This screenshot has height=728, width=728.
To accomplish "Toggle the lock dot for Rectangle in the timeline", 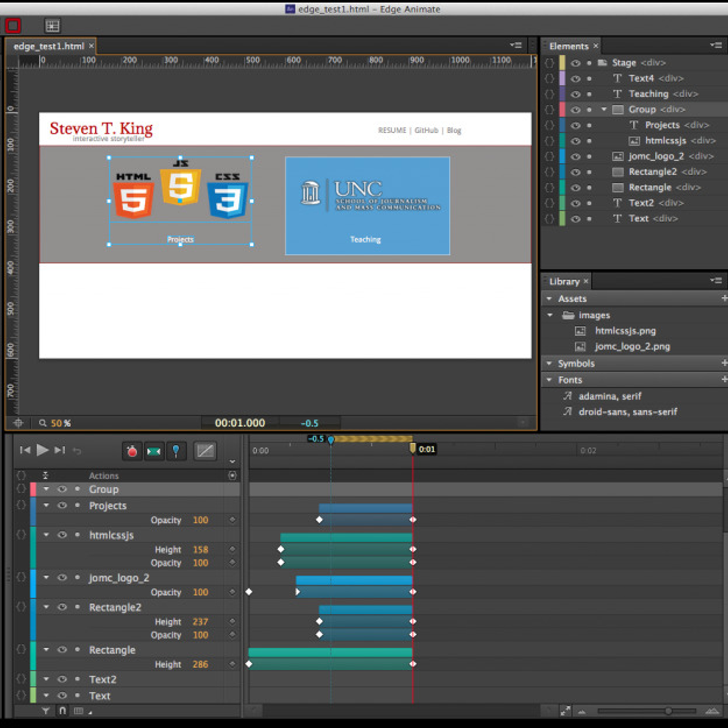I will pos(77,650).
